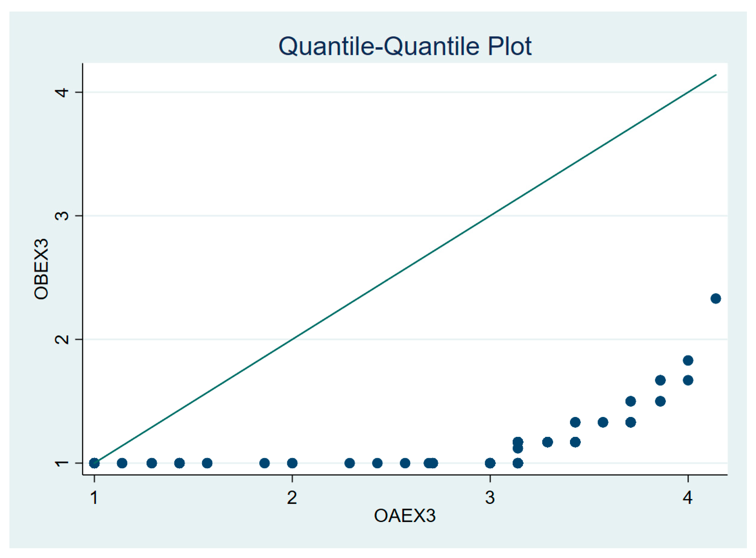The width and height of the screenshot is (756, 558).
Task: Select the OBEX3 y-axis label
Action: point(41,269)
